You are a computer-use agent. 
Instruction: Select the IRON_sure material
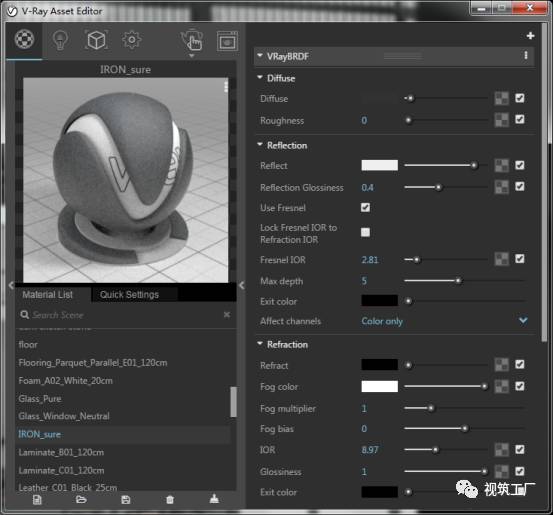click(40, 434)
